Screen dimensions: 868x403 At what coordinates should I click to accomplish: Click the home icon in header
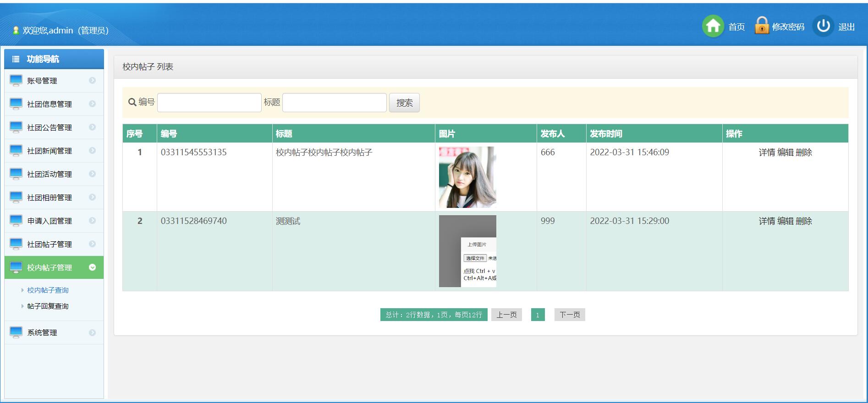point(713,26)
